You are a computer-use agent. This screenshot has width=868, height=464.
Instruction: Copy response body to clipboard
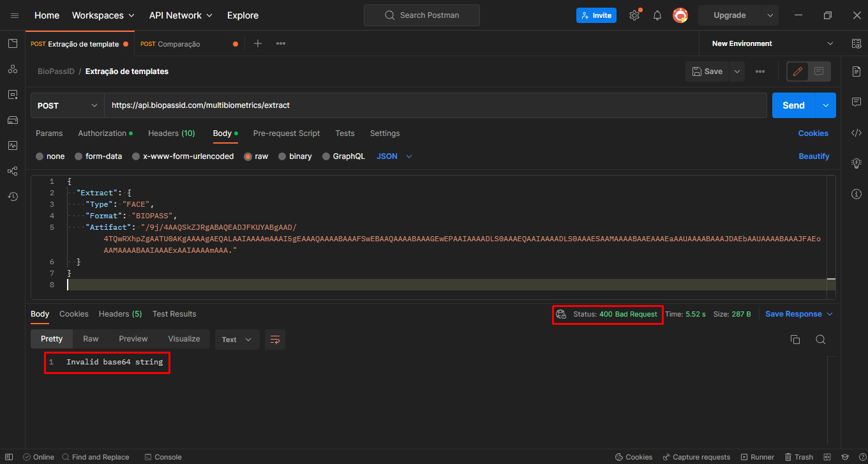[795, 340]
